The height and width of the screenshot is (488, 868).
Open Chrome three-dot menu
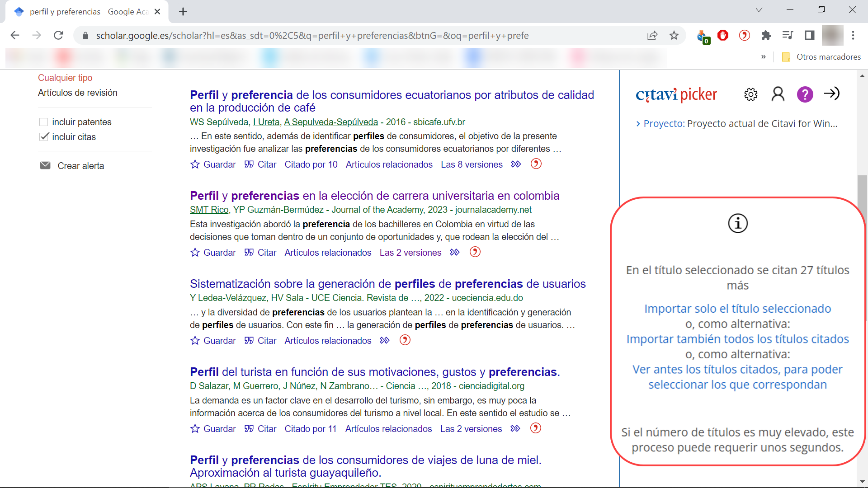pos(853,35)
